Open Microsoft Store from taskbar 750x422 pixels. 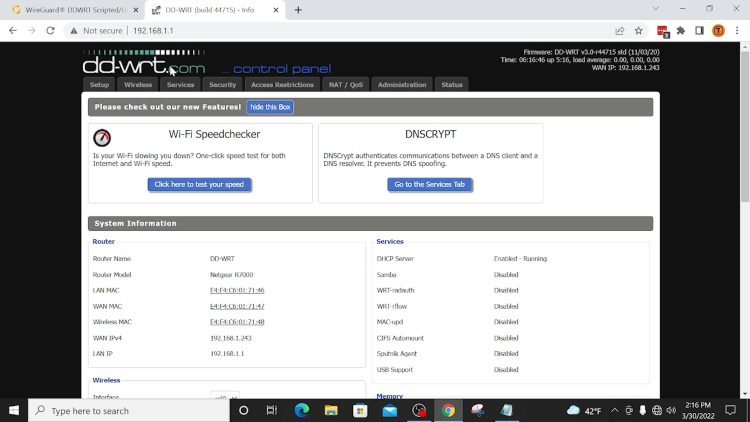[360, 411]
